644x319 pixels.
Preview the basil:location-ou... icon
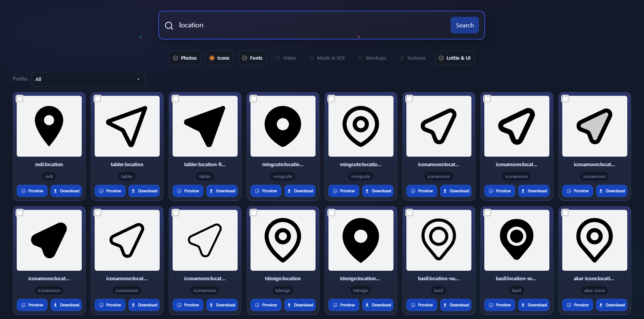[x=422, y=305]
